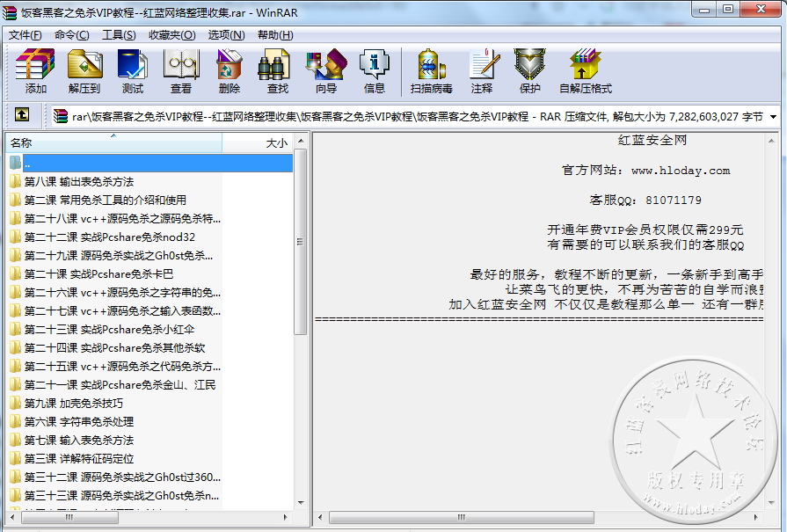Start 扫描病毒 (Virus Scan)
Screen dimensions: 787x532
point(432,70)
